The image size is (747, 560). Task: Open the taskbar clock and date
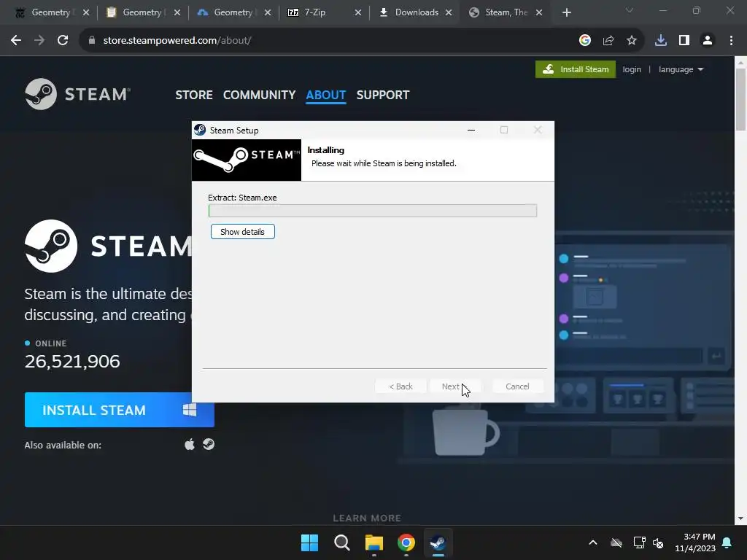point(695,542)
